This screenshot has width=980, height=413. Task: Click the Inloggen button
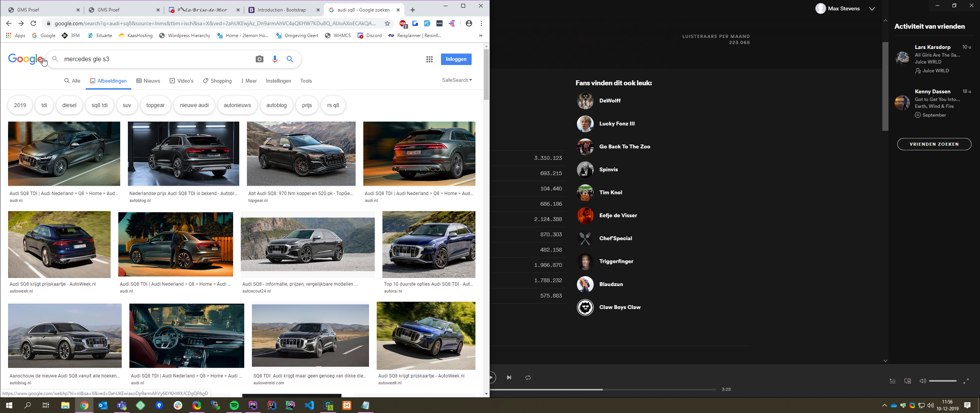(x=456, y=59)
